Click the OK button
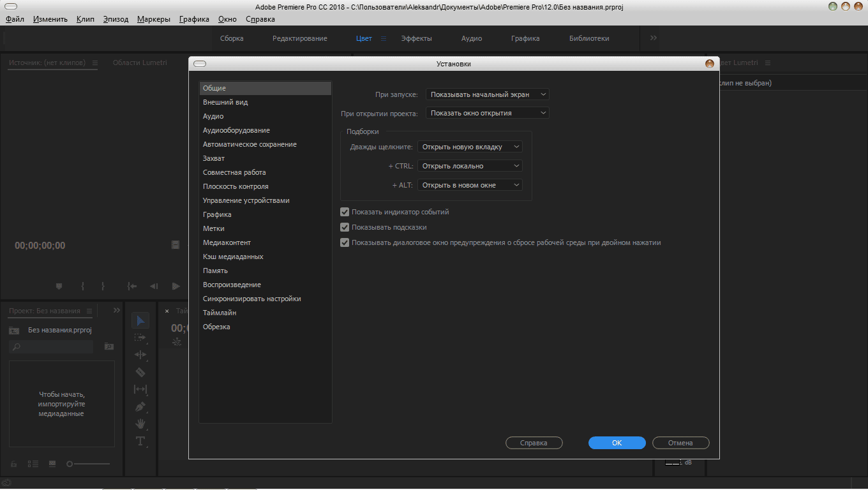 617,443
